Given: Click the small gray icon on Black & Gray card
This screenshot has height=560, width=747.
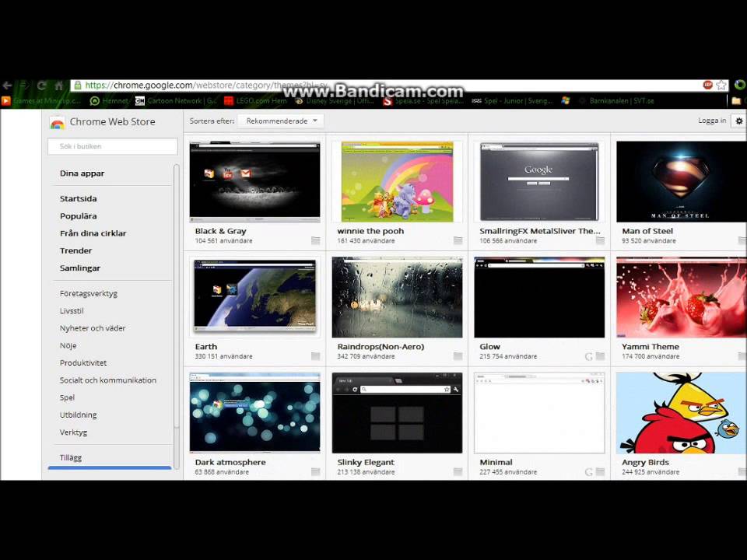Looking at the screenshot, I should click(x=315, y=240).
